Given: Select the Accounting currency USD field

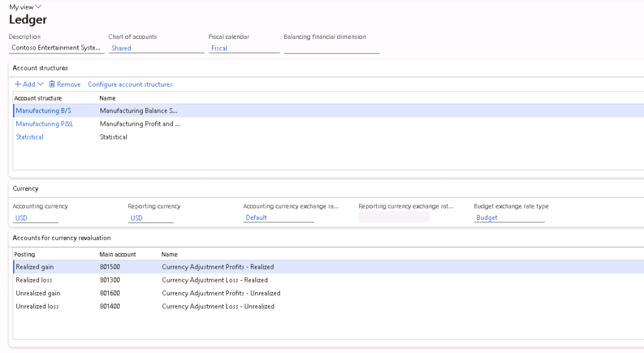Looking at the screenshot, I should (x=35, y=218).
